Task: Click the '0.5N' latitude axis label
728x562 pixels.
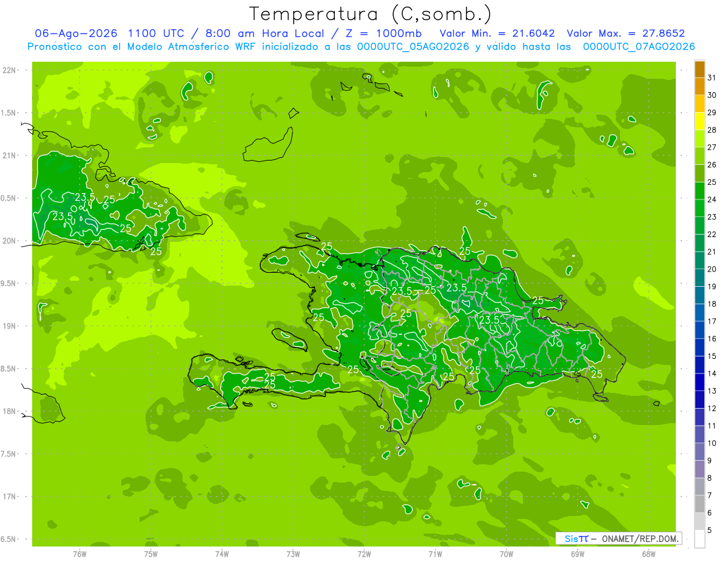Action: [x=8, y=198]
